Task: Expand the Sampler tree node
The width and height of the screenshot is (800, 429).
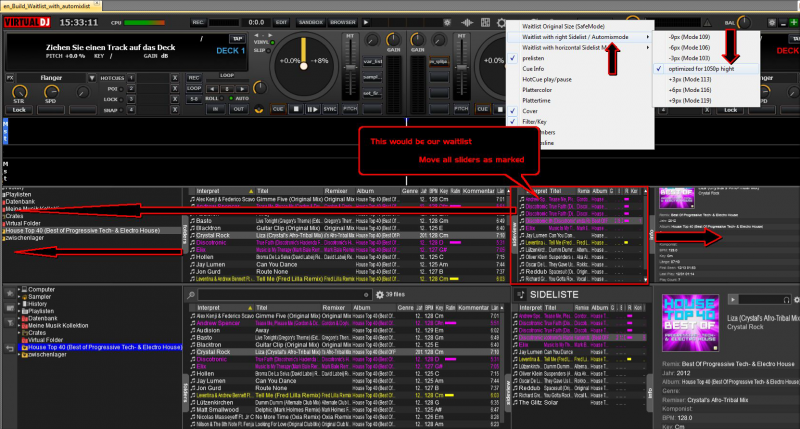Action: click(19, 296)
